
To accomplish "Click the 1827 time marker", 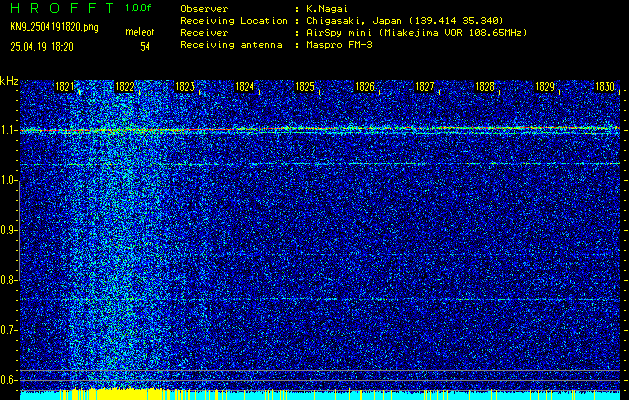I will pyautogui.click(x=425, y=87).
